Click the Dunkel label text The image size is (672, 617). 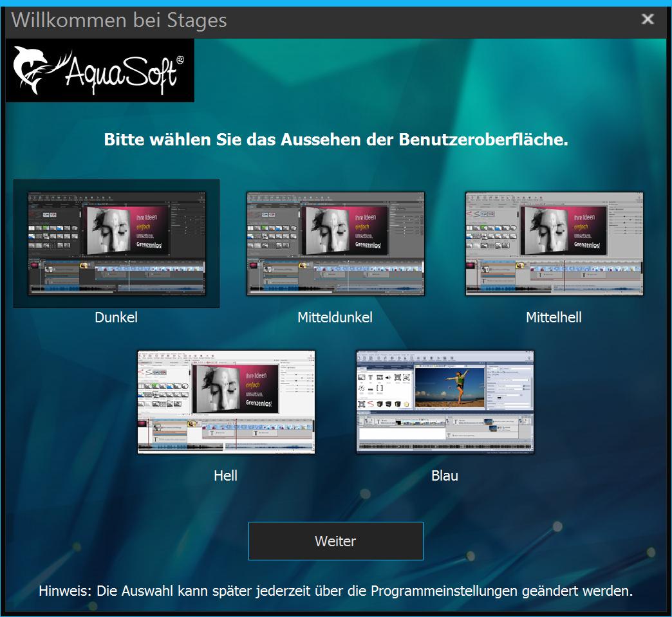116,317
